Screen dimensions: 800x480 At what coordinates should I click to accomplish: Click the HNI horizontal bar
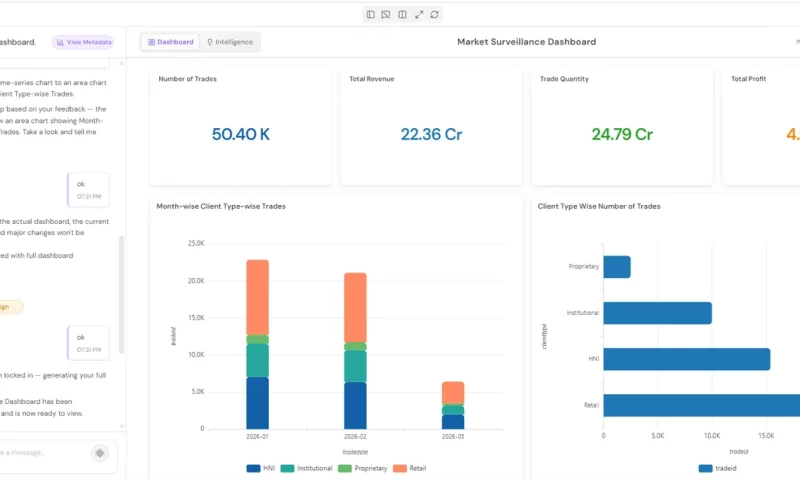tap(687, 359)
